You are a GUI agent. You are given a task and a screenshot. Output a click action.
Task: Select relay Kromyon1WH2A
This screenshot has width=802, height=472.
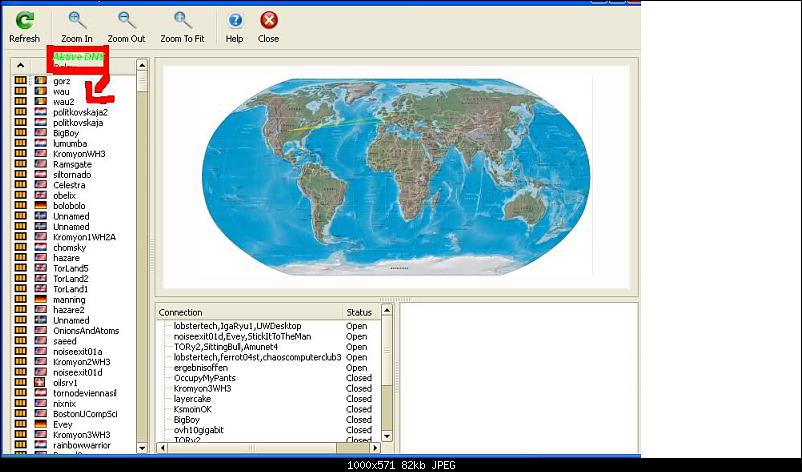(84, 237)
